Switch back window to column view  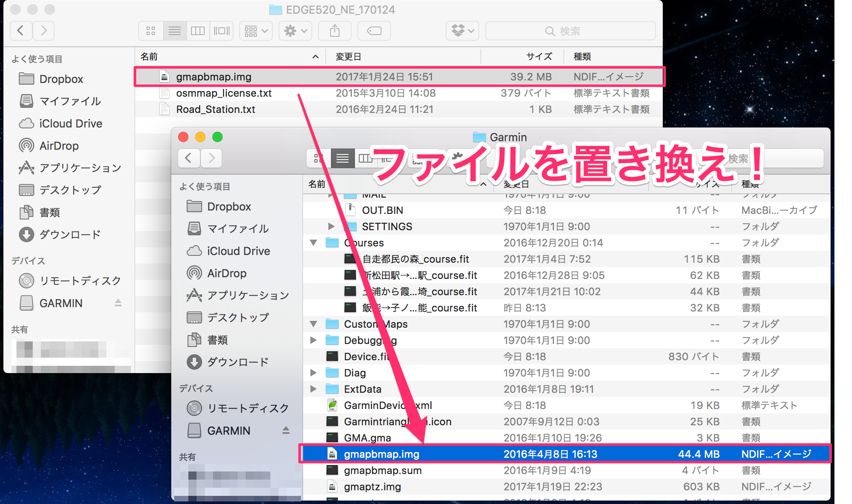tap(198, 31)
